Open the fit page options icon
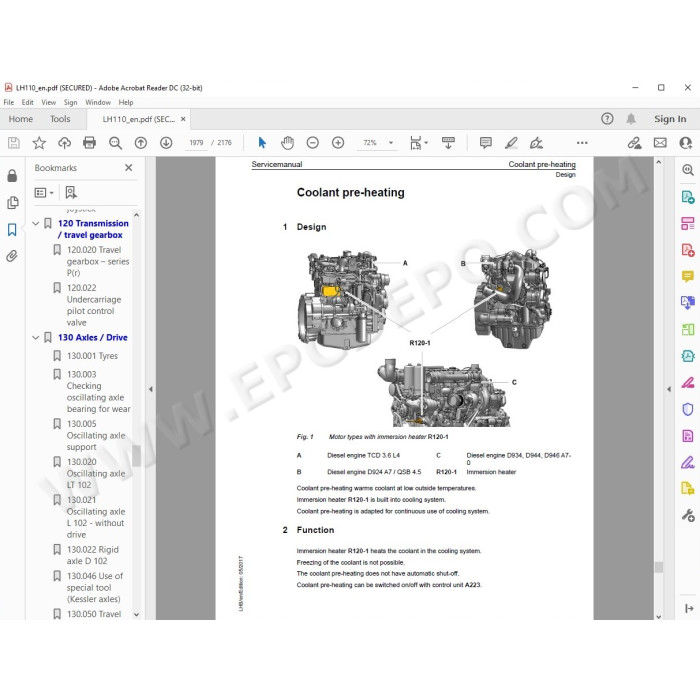The image size is (700, 700). click(x=418, y=143)
